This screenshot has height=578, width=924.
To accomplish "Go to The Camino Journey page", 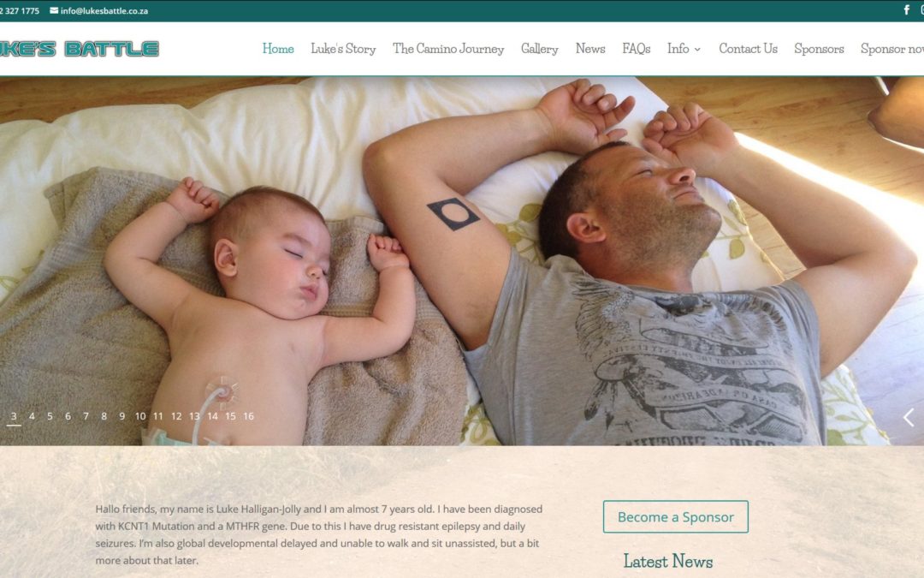I will [448, 49].
